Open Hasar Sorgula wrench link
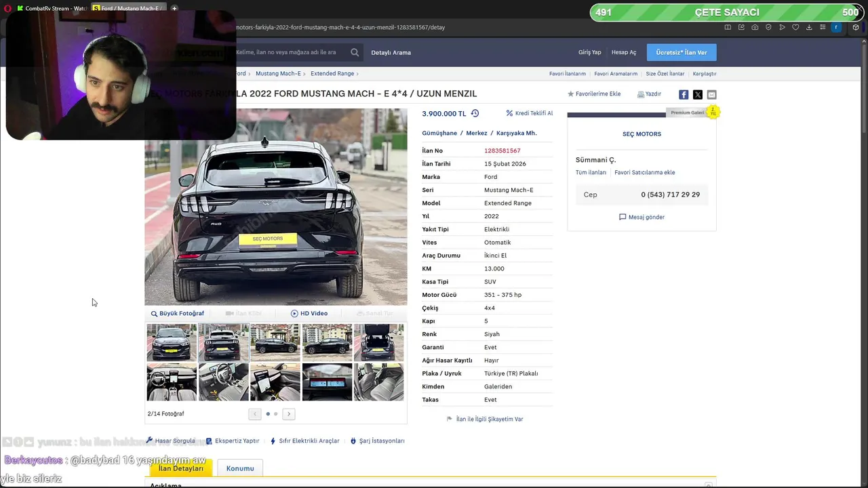The height and width of the screenshot is (488, 868). click(170, 441)
